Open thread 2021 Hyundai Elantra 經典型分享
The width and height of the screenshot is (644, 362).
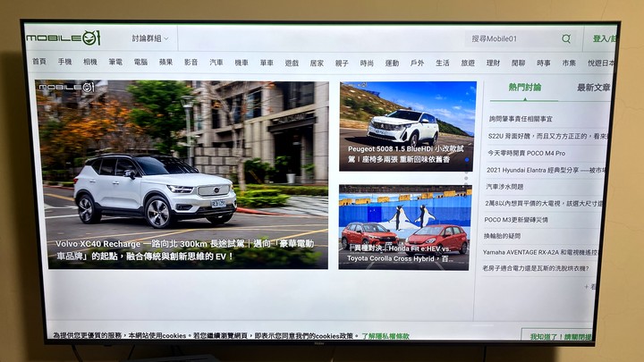[x=546, y=170]
